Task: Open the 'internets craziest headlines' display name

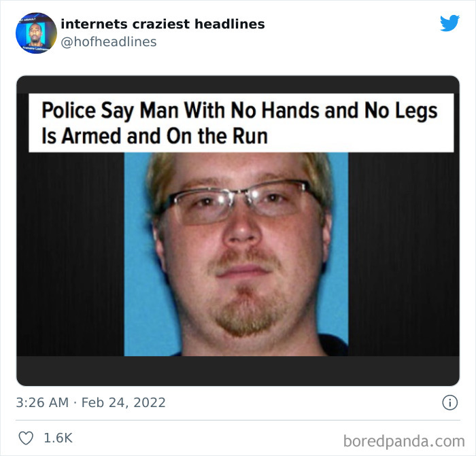Action: [163, 24]
